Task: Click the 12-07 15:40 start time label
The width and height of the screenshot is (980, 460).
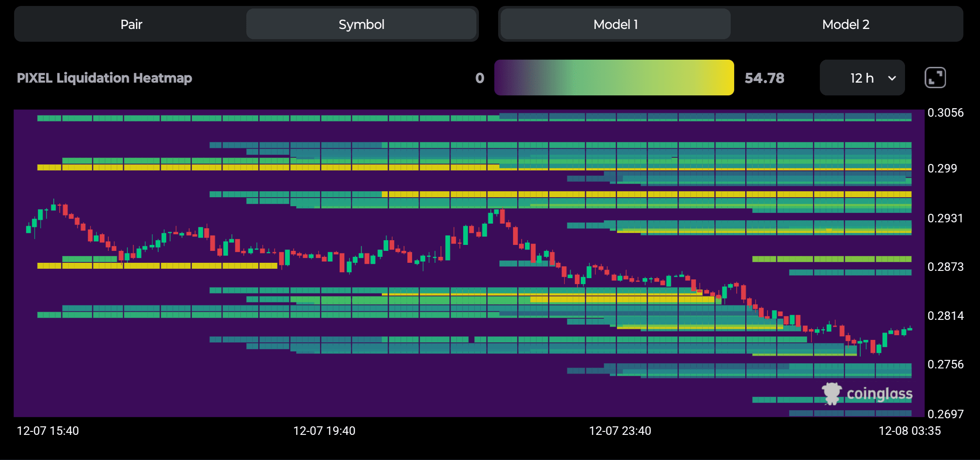Action: [x=48, y=431]
